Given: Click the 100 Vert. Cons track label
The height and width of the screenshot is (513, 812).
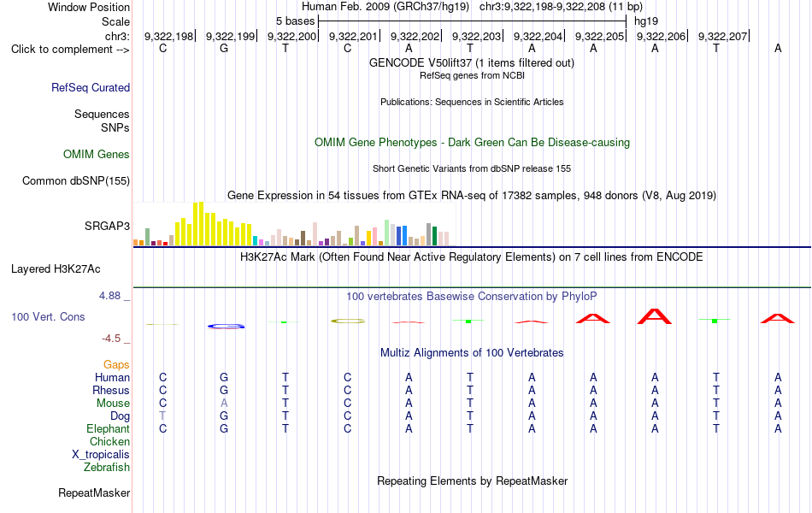Looking at the screenshot, I should click(x=48, y=316).
